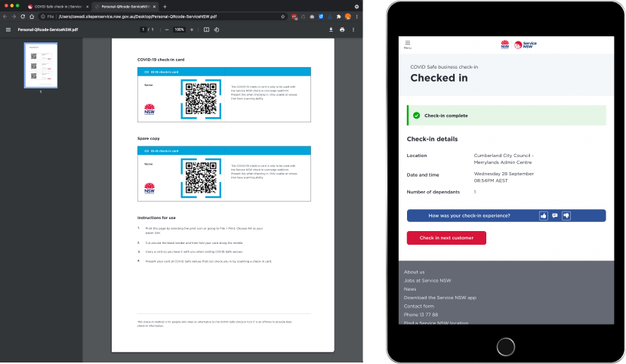The image size is (626, 364).
Task: Rotate the PDF document
Action: [x=217, y=29]
